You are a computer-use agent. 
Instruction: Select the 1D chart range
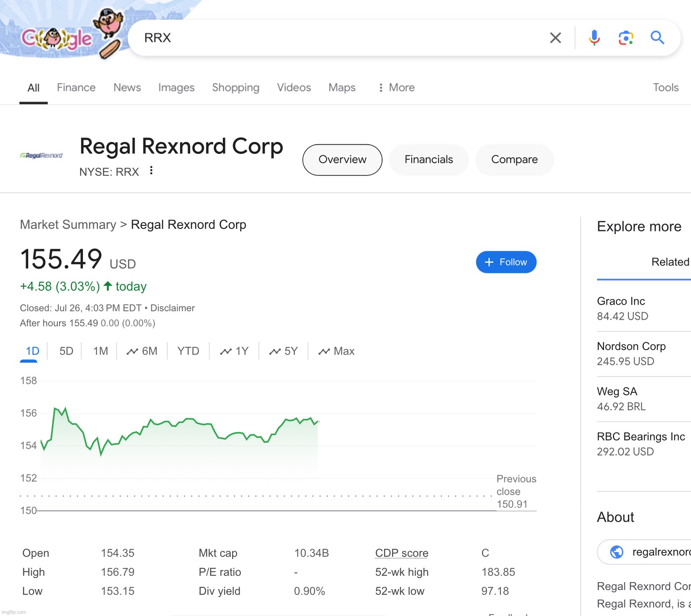[x=32, y=351]
